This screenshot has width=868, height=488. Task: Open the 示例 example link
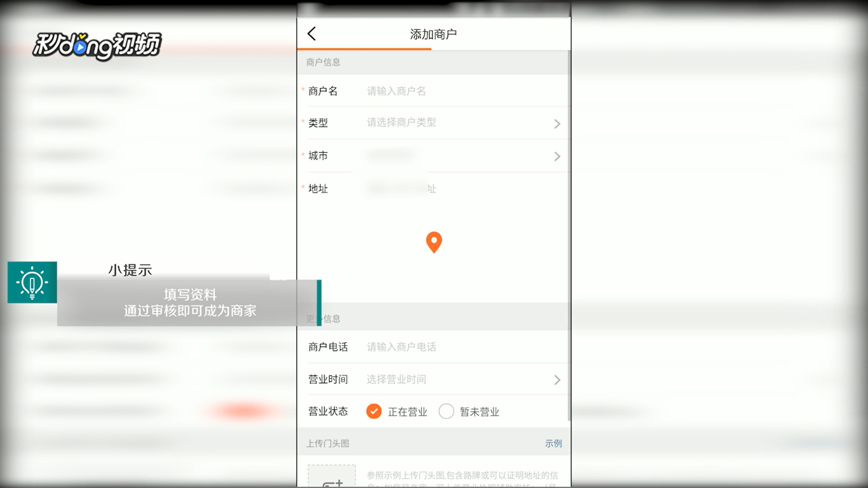point(553,442)
